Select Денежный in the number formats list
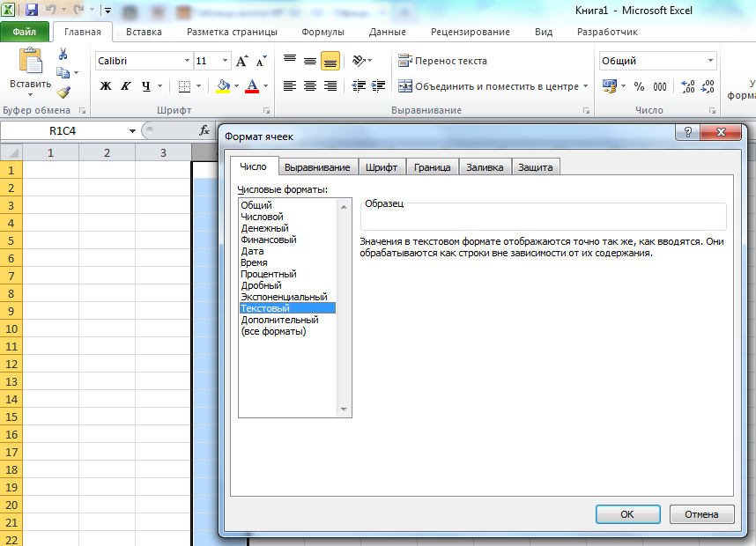 tap(287, 228)
